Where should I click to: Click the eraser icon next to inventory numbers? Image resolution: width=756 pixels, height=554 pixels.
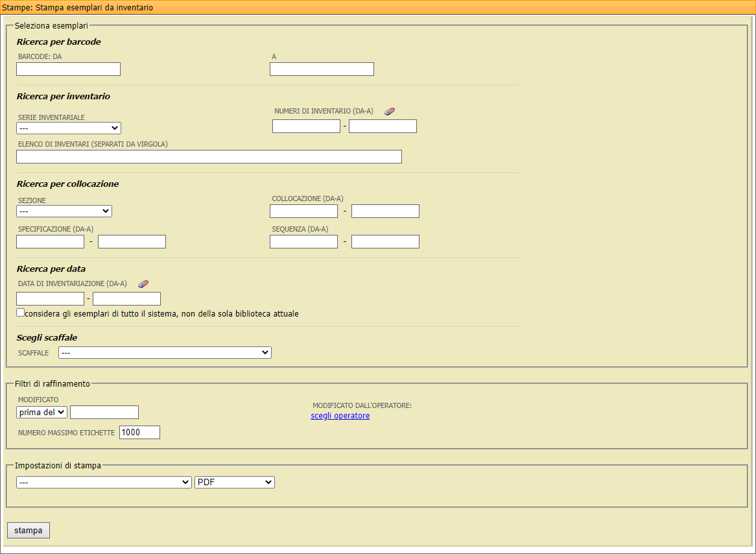click(x=389, y=111)
